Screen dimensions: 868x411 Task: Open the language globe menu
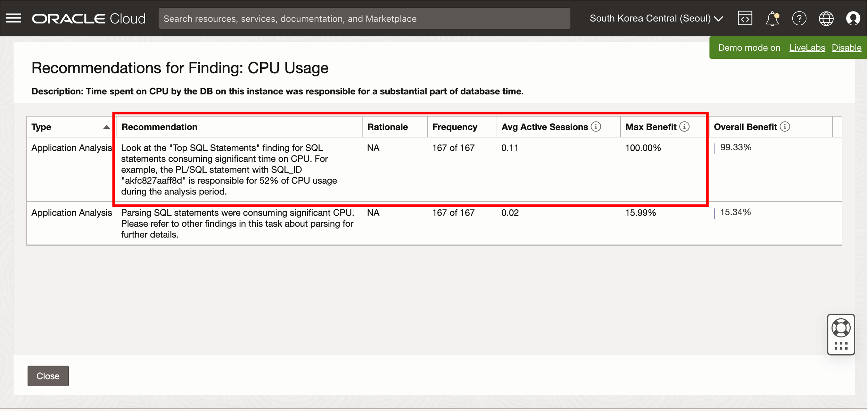click(x=826, y=18)
